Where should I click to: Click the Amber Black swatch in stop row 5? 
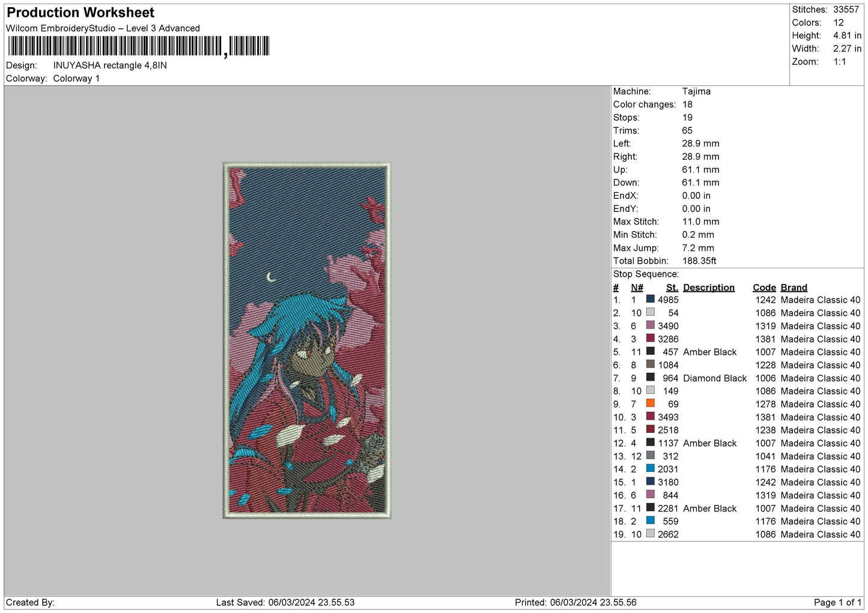point(650,351)
